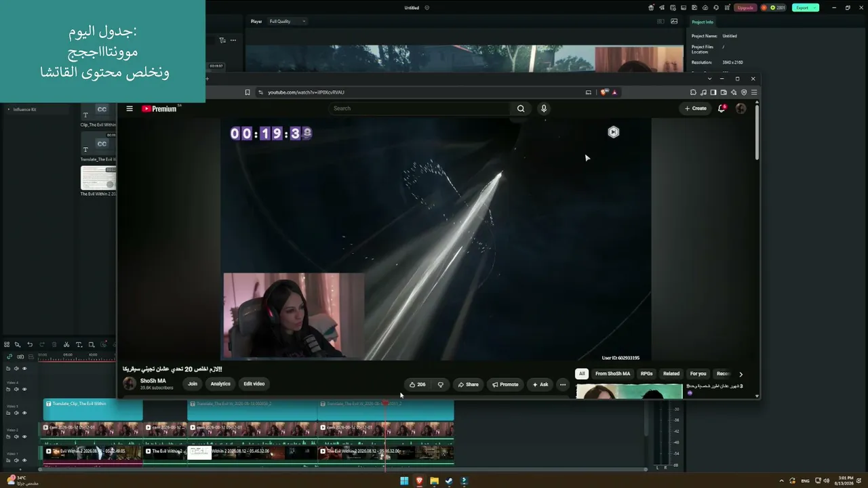Mute the Video 2 track audio
This screenshot has width=868, height=488.
(x=16, y=436)
